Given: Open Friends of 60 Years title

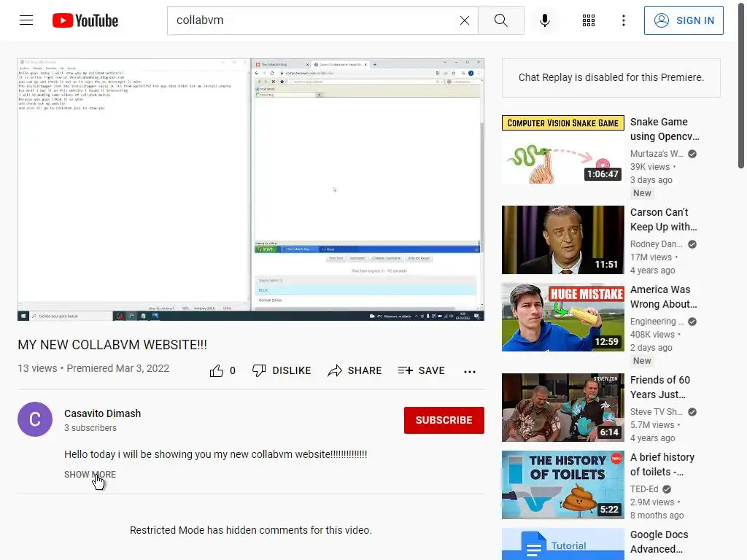Looking at the screenshot, I should coord(659,387).
